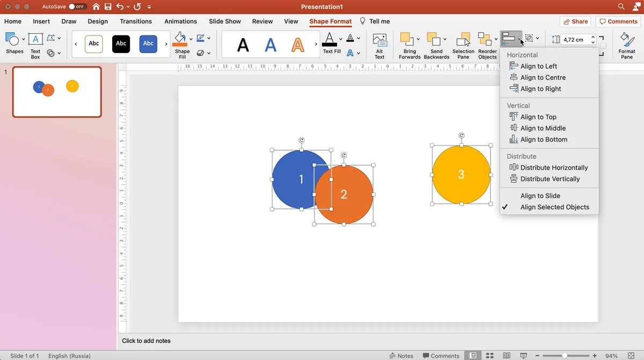Toggle Comments pane in status bar
Viewport: 644px width, 360px height.
441,356
